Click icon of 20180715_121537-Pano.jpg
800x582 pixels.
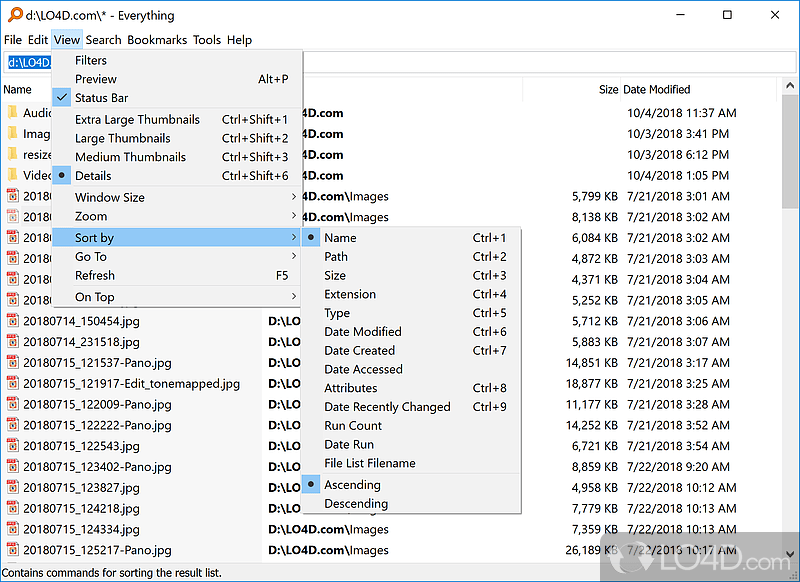[x=13, y=363]
